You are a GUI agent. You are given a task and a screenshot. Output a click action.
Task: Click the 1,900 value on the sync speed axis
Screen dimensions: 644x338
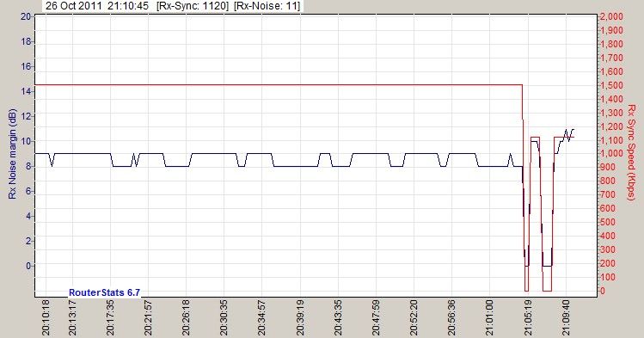pos(611,30)
